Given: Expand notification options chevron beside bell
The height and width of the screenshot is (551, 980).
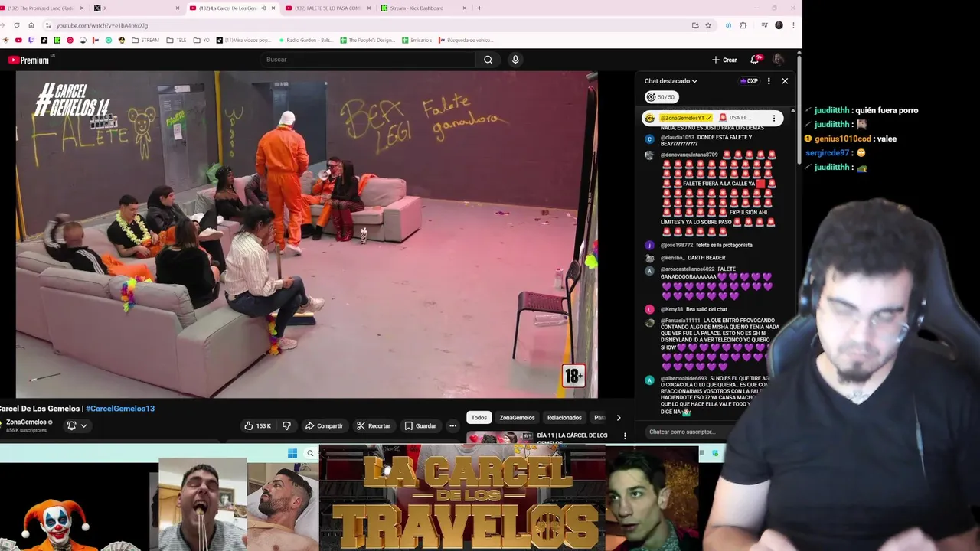Looking at the screenshot, I should [x=83, y=425].
